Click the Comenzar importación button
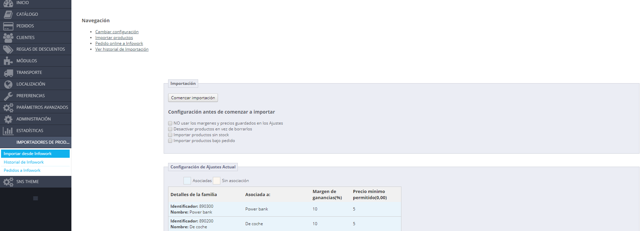The height and width of the screenshot is (231, 644). point(193,98)
